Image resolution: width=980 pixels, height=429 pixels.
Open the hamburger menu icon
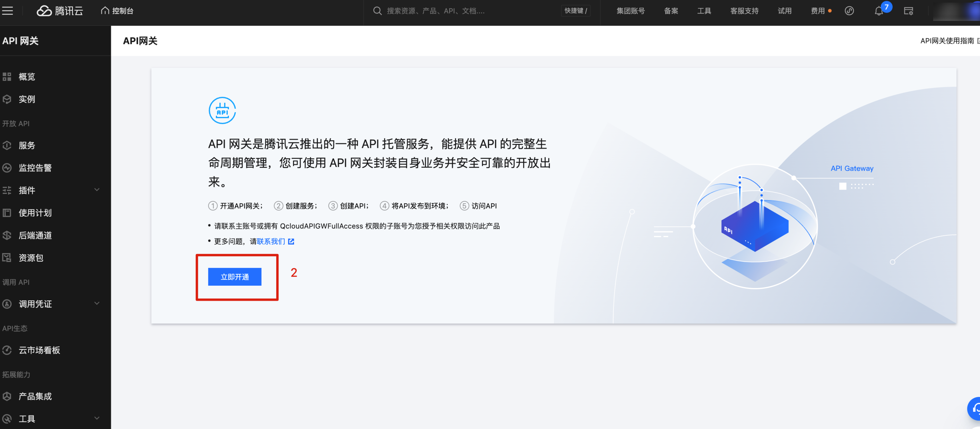7,11
